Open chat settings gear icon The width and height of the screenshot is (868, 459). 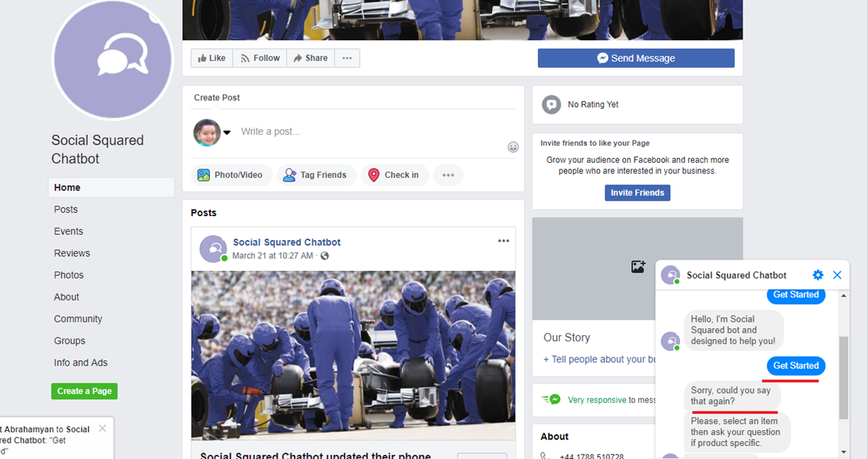tap(818, 275)
